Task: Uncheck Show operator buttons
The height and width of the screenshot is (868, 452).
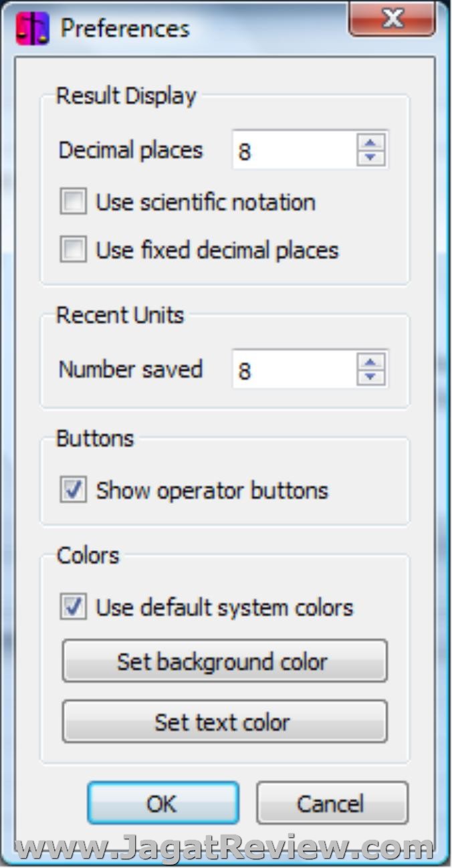Action: [74, 490]
